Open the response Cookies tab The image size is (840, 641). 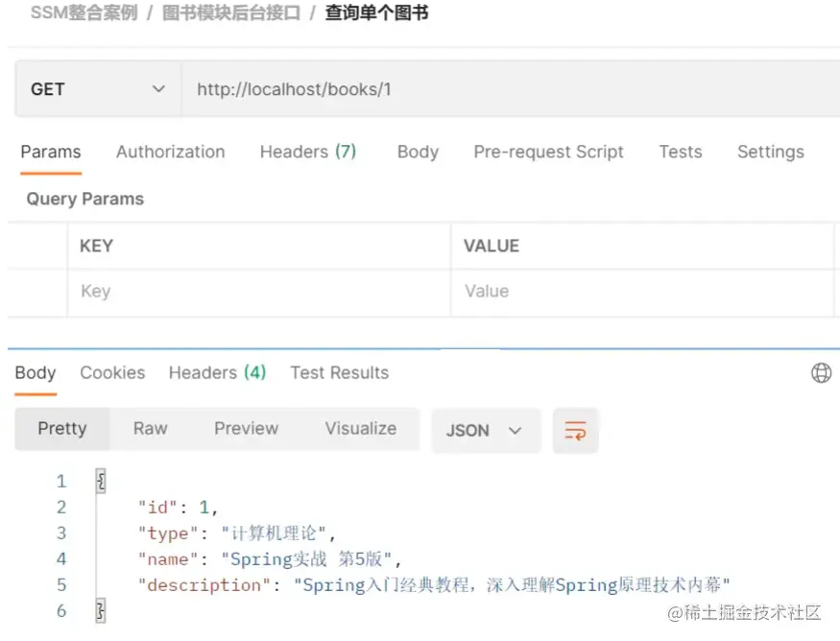112,372
